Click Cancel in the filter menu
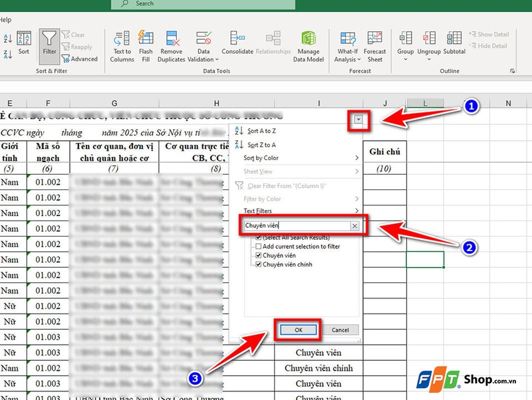532x400 pixels. 340,330
